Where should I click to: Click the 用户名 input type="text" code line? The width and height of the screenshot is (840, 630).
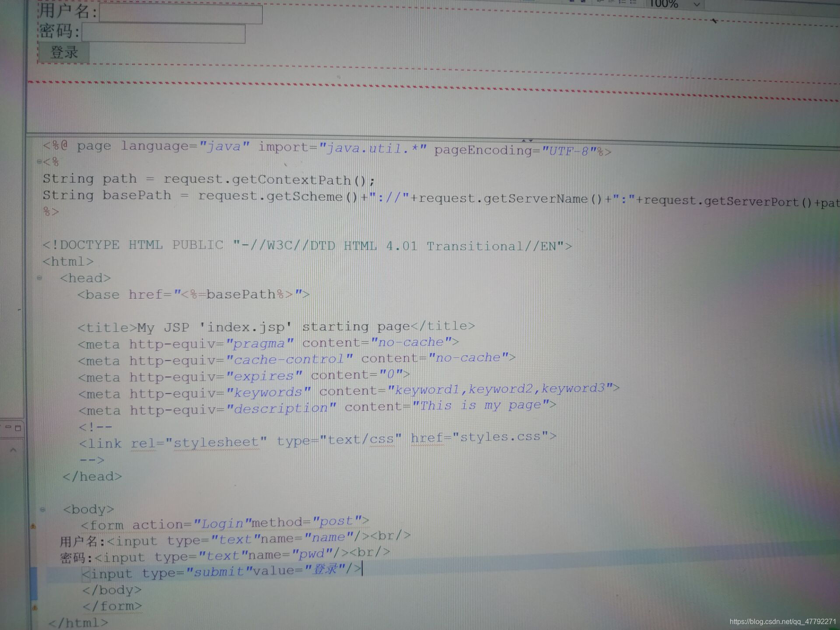coord(235,539)
